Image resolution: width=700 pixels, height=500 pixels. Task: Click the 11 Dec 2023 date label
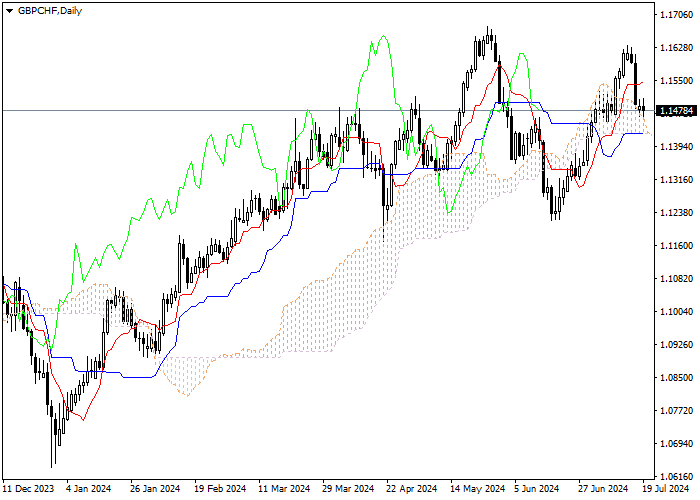(28, 488)
